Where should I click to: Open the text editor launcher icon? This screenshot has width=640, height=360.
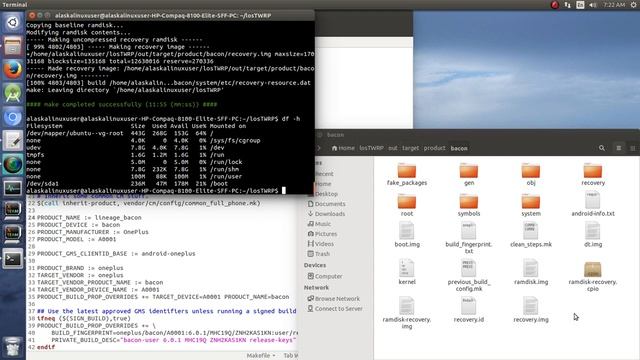pos(13,140)
